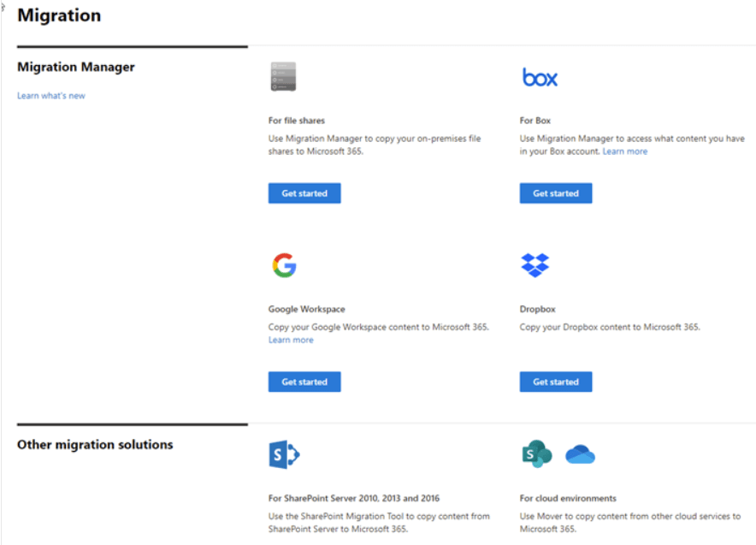Click For SharePoint Server 2010, 2013 and 2016

pos(354,498)
